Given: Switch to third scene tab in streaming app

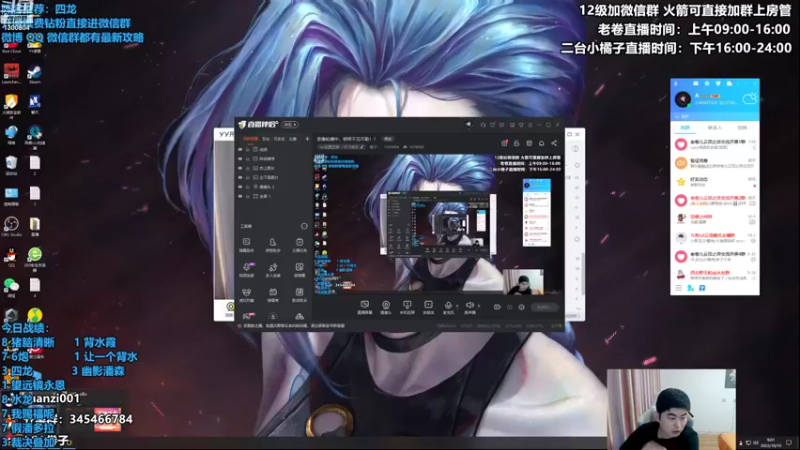Looking at the screenshot, I should [279, 139].
